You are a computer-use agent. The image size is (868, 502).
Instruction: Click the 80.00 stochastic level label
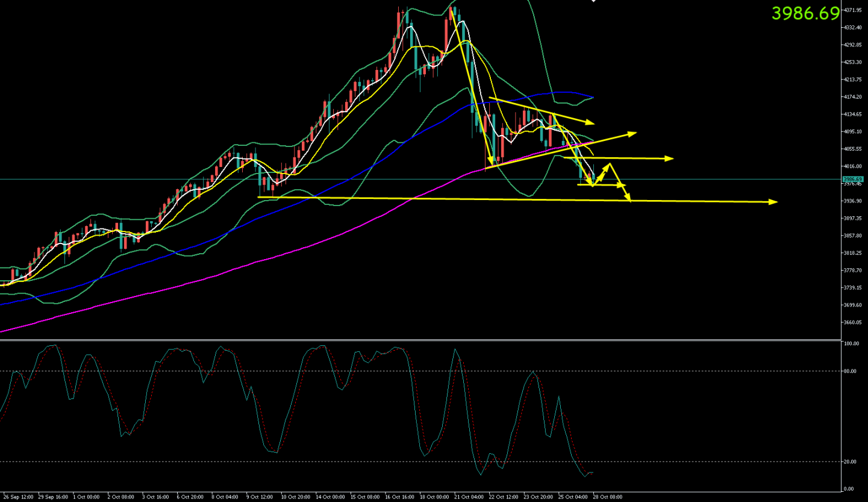[851, 371]
